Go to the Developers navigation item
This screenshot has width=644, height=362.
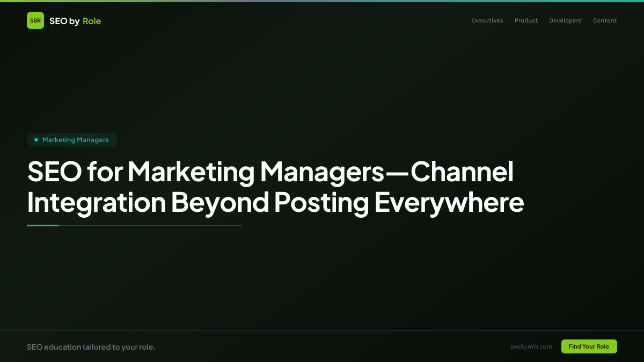point(565,20)
